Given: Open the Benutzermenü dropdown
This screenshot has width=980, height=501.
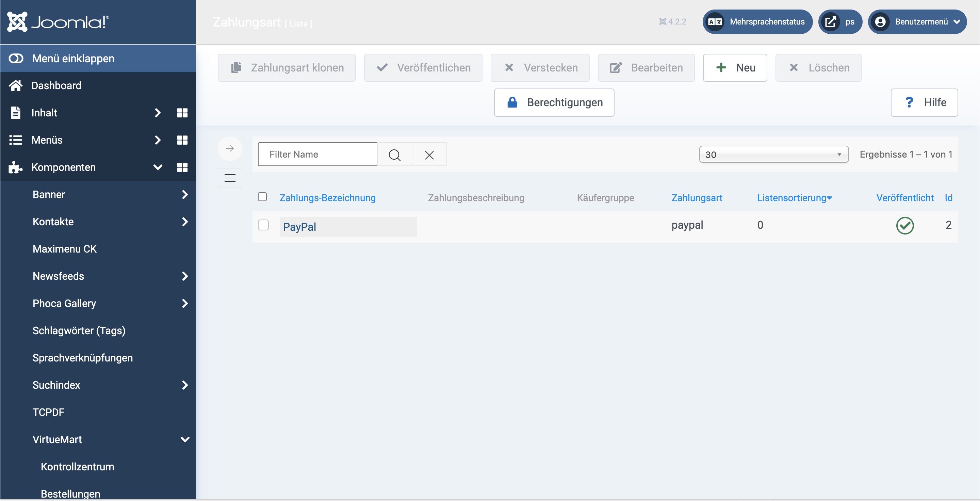Looking at the screenshot, I should coord(917,22).
